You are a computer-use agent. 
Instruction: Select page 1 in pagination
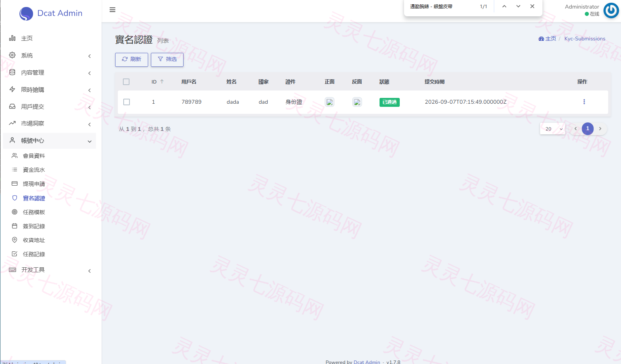[588, 129]
